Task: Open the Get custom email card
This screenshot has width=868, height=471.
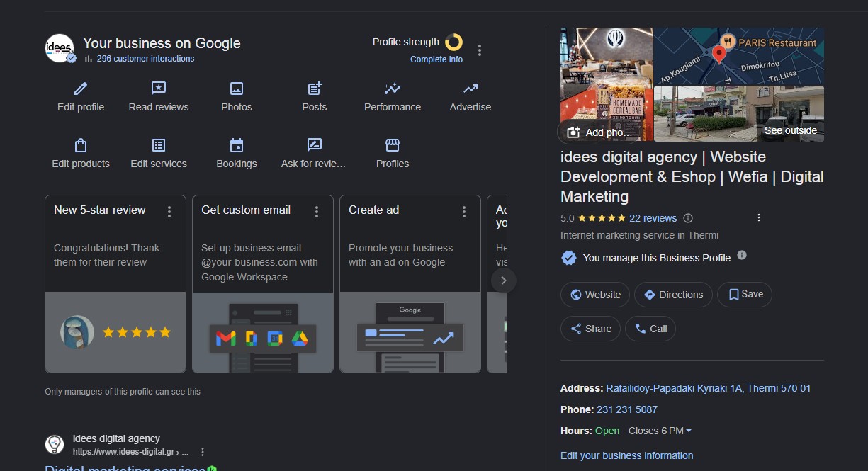Action: pos(263,284)
